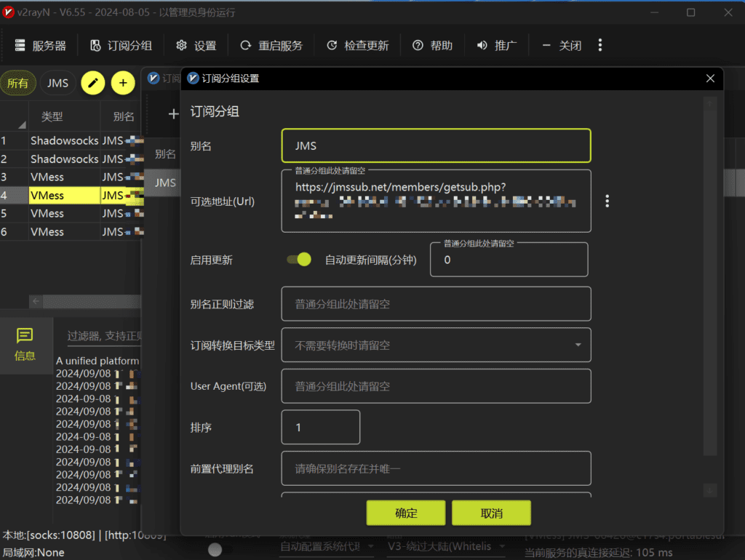Open the 信息 panel tab

[x=25, y=345]
